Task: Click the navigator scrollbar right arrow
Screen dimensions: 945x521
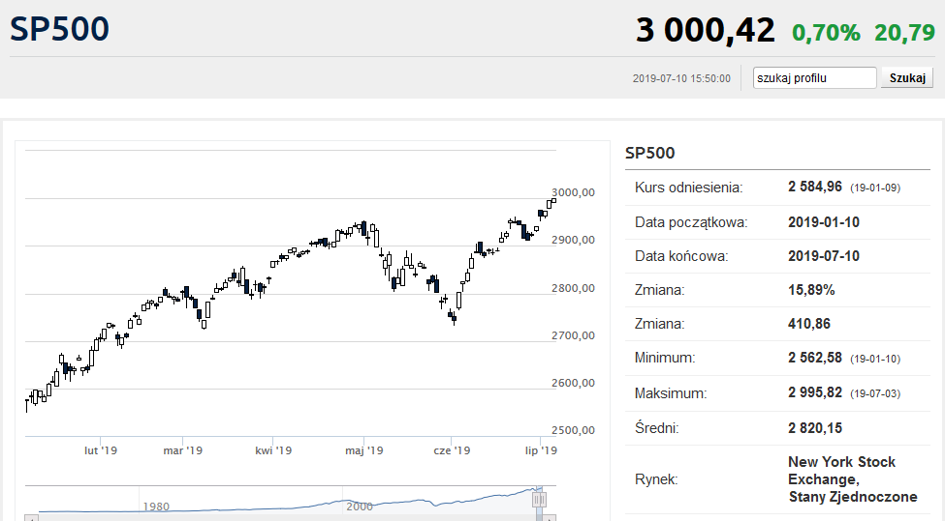Action: pos(549,518)
